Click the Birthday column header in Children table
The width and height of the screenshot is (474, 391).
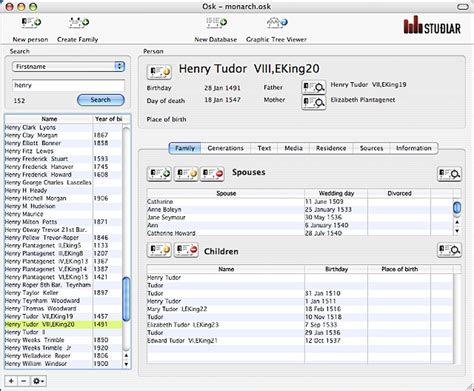tap(336, 269)
